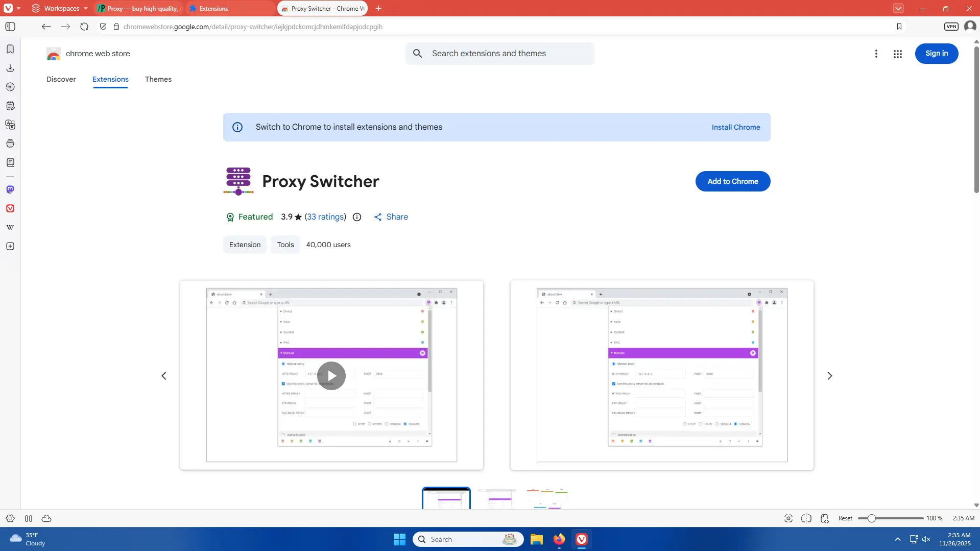
Task: Share the Proxy Switcher extension
Action: point(391,217)
